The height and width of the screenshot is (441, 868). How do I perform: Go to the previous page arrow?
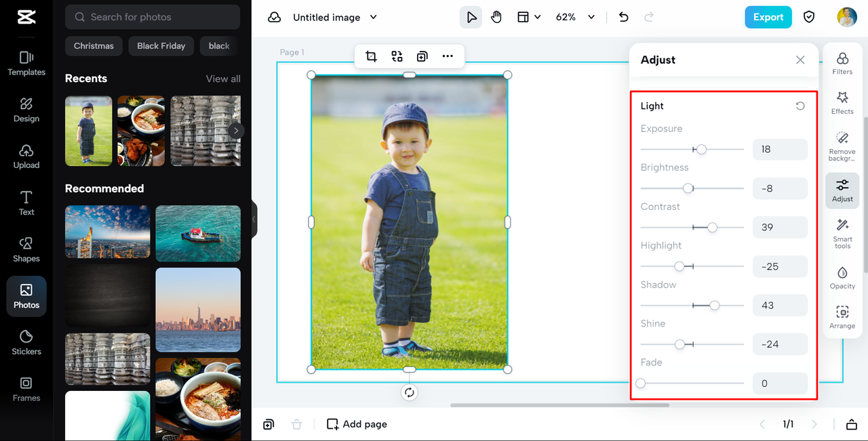pos(762,424)
